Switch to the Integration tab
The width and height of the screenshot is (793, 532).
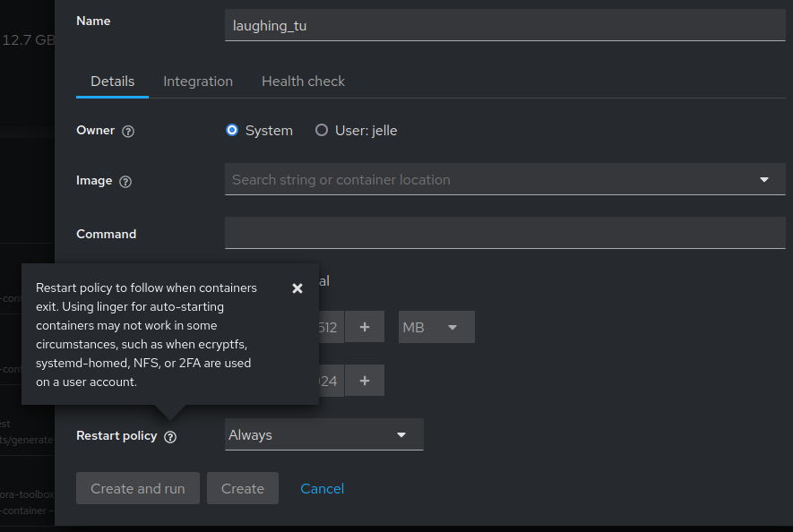point(197,81)
